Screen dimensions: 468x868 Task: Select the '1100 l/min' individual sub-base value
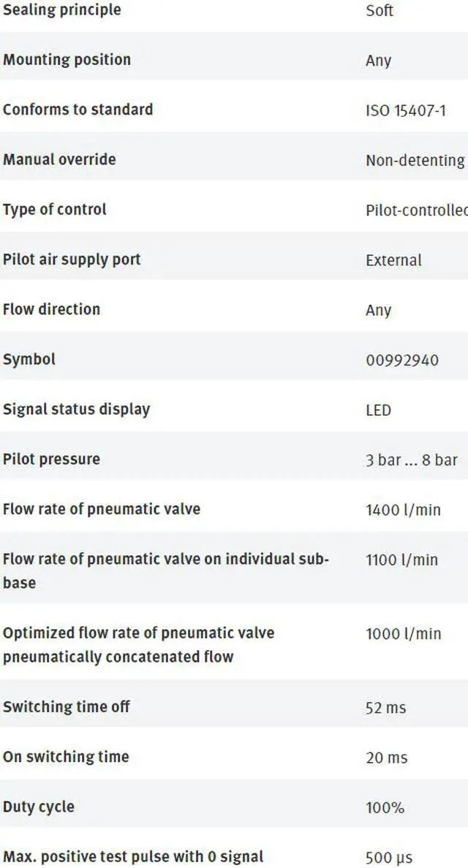(x=401, y=560)
